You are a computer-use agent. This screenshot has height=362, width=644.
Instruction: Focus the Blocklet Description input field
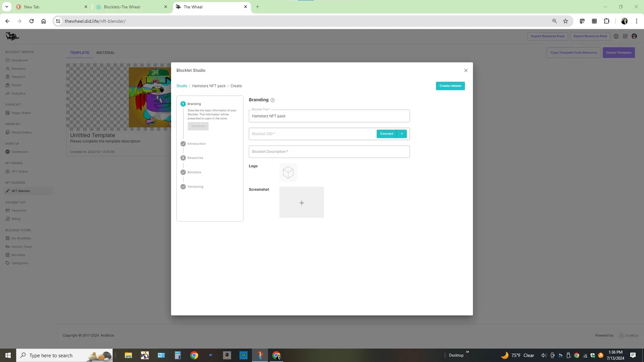click(329, 152)
